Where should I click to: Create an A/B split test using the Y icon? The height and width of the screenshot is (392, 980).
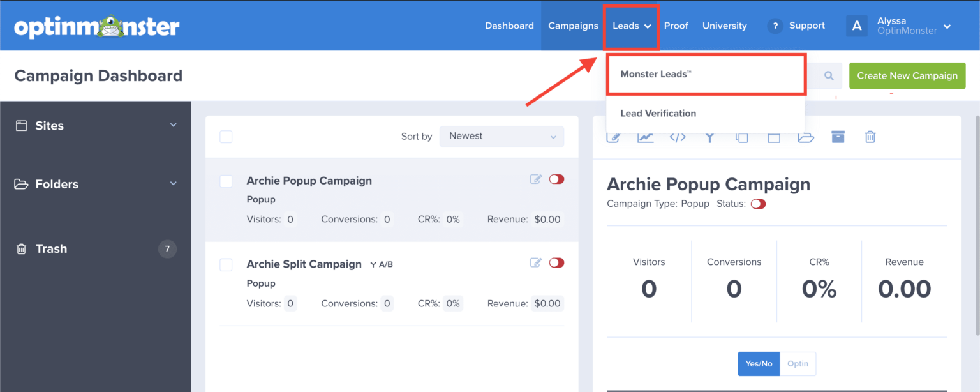coord(709,137)
